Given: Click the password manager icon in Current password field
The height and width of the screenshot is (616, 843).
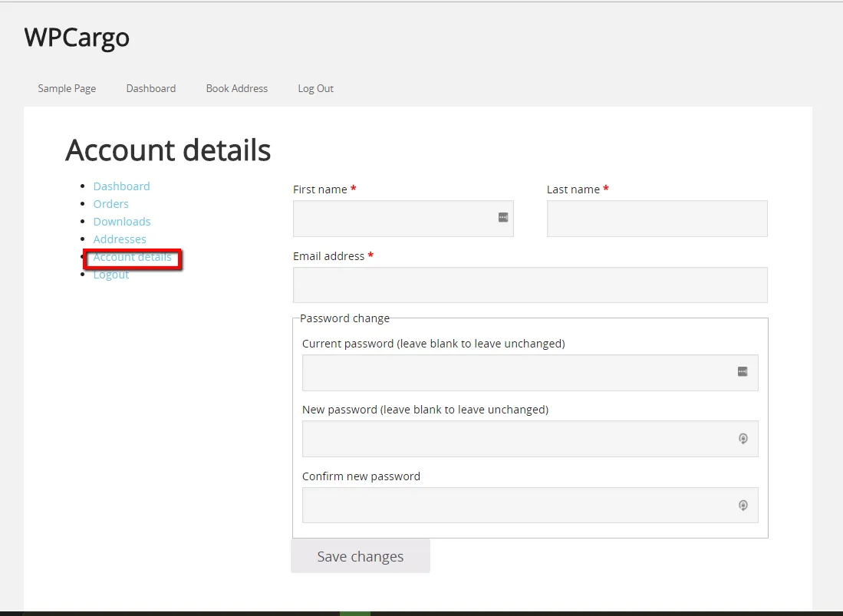Looking at the screenshot, I should pyautogui.click(x=742, y=372).
